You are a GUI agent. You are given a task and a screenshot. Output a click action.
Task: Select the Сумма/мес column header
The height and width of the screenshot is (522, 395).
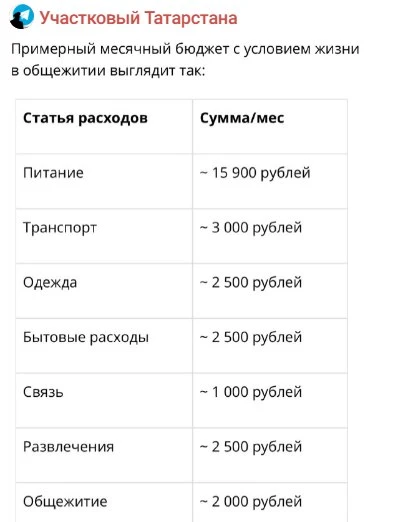tap(242, 118)
